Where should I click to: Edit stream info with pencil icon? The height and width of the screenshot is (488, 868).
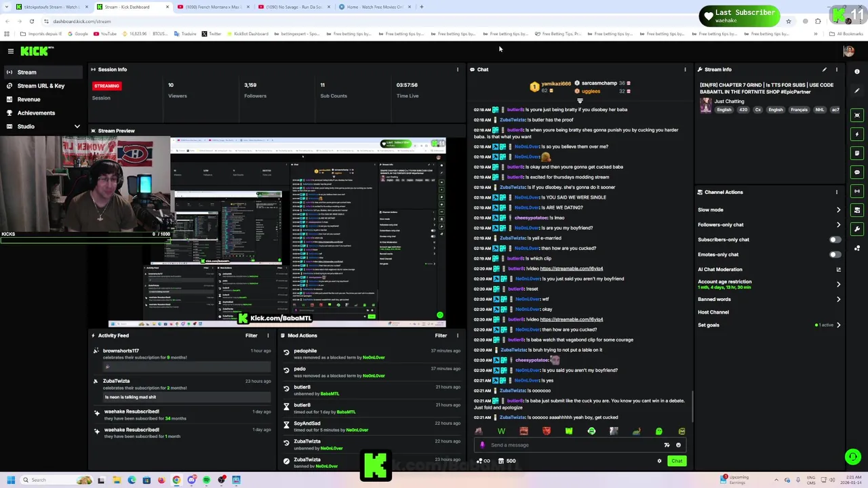[x=825, y=69]
